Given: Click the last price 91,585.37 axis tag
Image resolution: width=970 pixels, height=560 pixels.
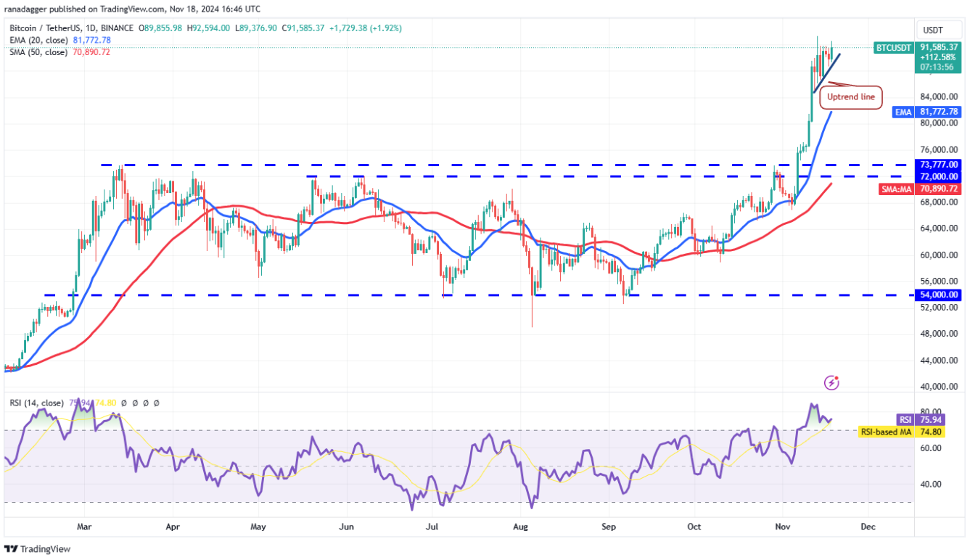Looking at the screenshot, I should tap(939, 47).
